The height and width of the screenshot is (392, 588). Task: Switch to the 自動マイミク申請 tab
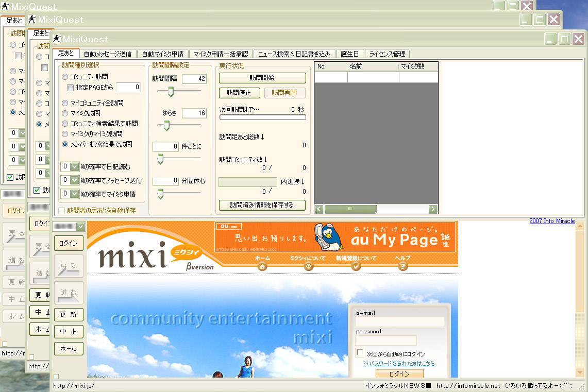163,54
